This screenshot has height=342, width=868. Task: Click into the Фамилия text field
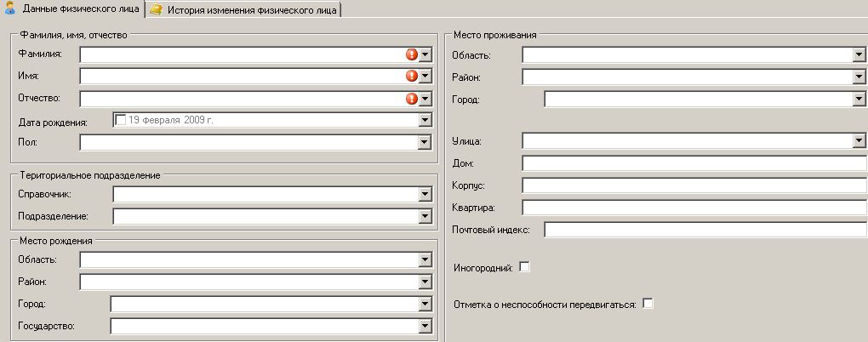point(243,54)
